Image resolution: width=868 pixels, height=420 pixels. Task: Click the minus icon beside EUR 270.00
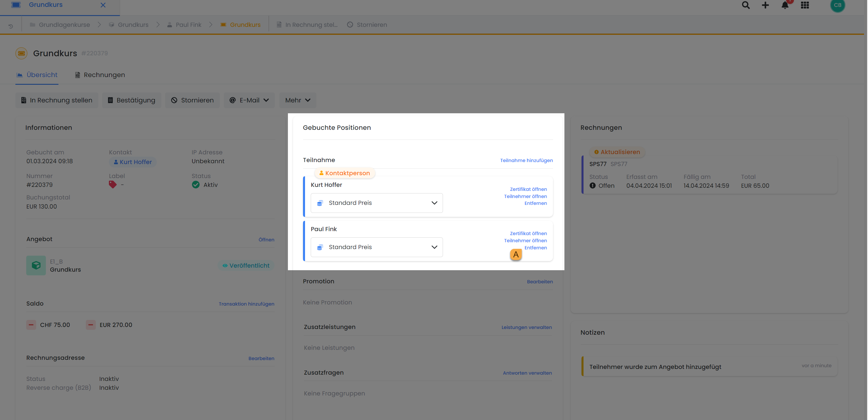[91, 325]
